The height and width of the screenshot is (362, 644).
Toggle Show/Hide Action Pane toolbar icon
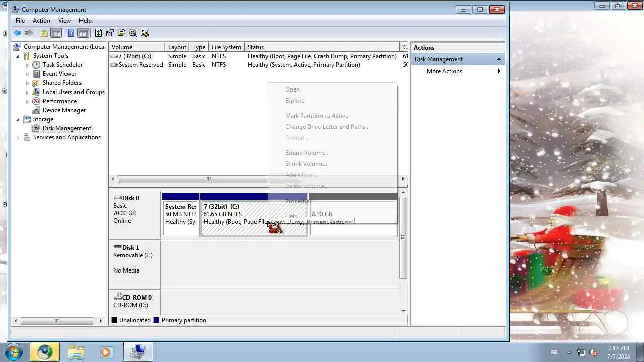coord(84,33)
